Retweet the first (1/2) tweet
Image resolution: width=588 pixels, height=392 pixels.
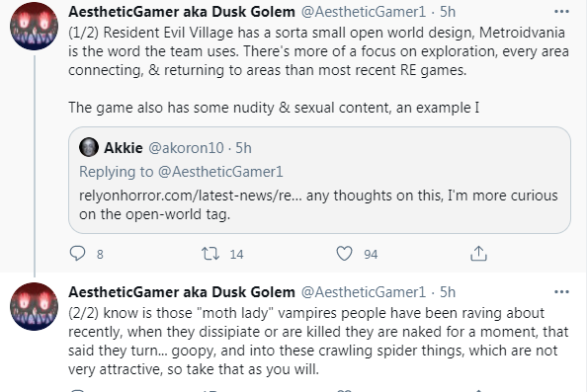pyautogui.click(x=210, y=254)
